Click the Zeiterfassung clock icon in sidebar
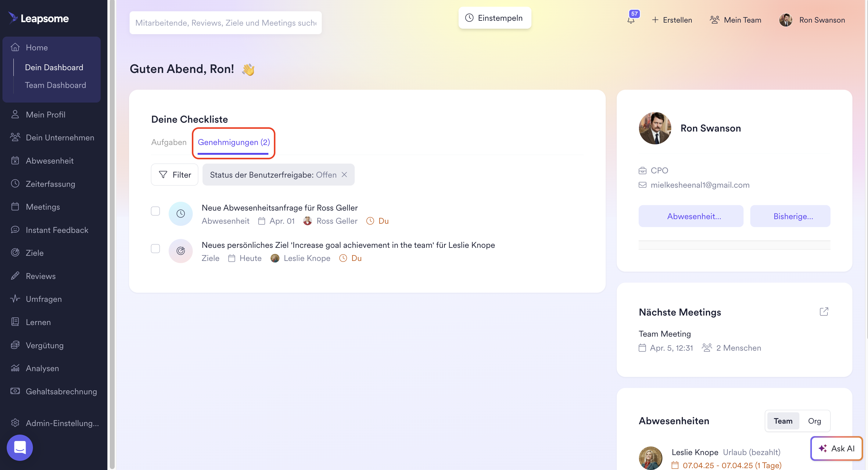This screenshot has height=470, width=868. tap(15, 184)
